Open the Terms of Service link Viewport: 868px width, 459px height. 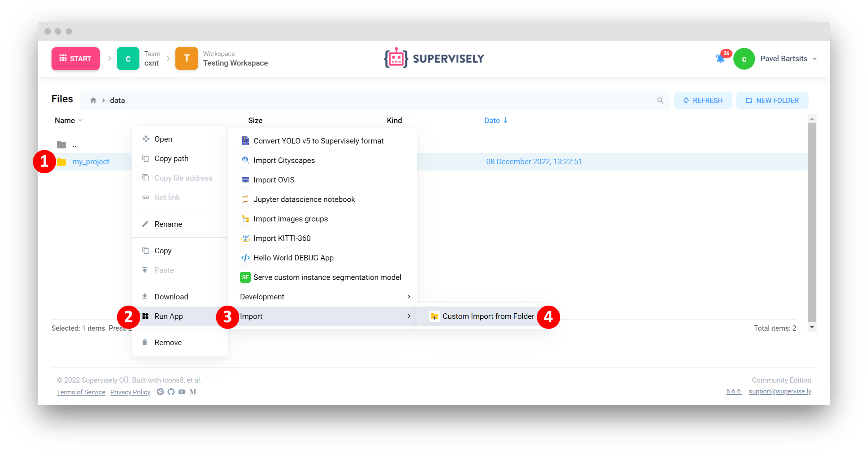coord(81,392)
